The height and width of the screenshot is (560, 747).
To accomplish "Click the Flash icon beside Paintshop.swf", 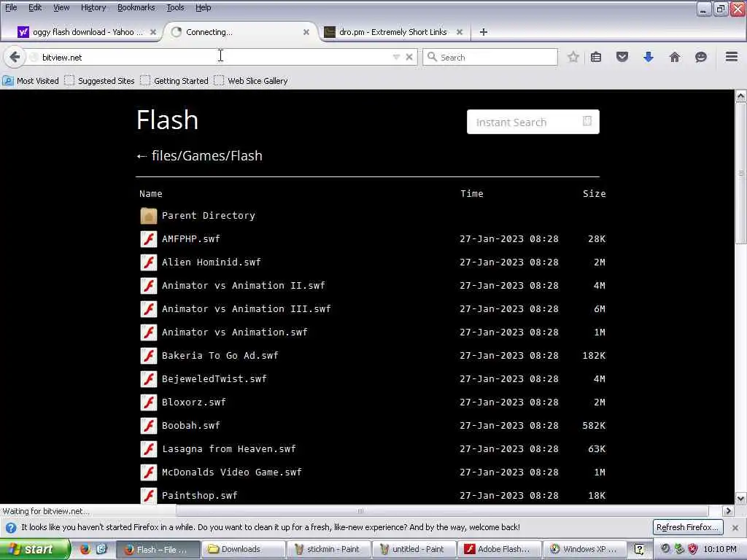I will pos(149,495).
